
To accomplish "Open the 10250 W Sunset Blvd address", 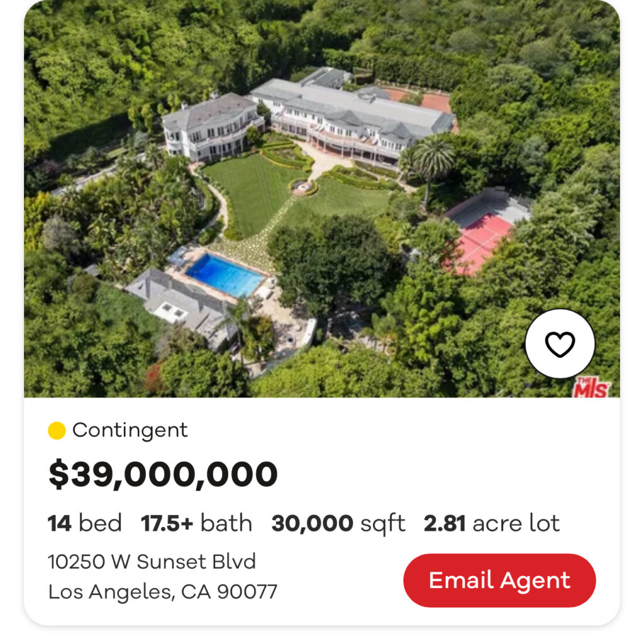I will [x=152, y=561].
